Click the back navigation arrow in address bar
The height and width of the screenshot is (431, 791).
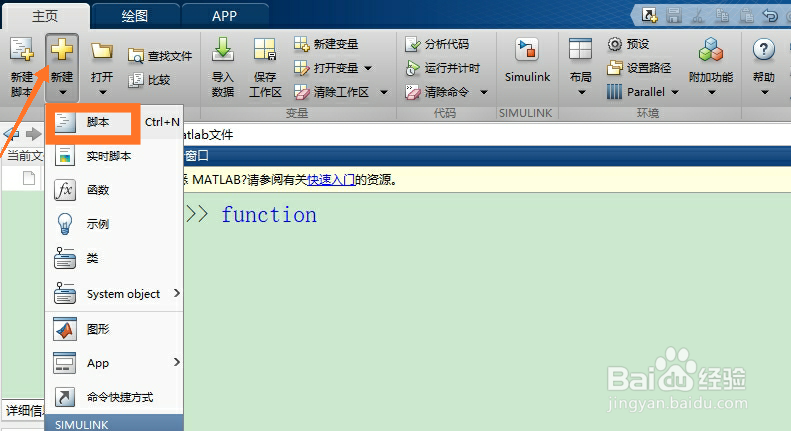[x=11, y=134]
